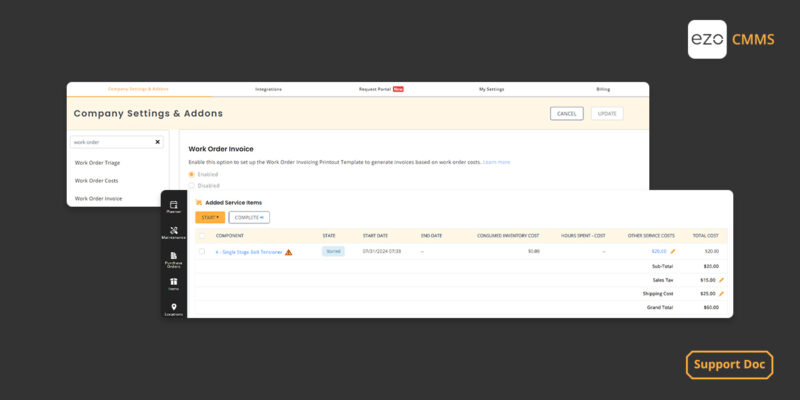Switch to the Request Portal tab
Screen dimensions: 800x400
[381, 89]
